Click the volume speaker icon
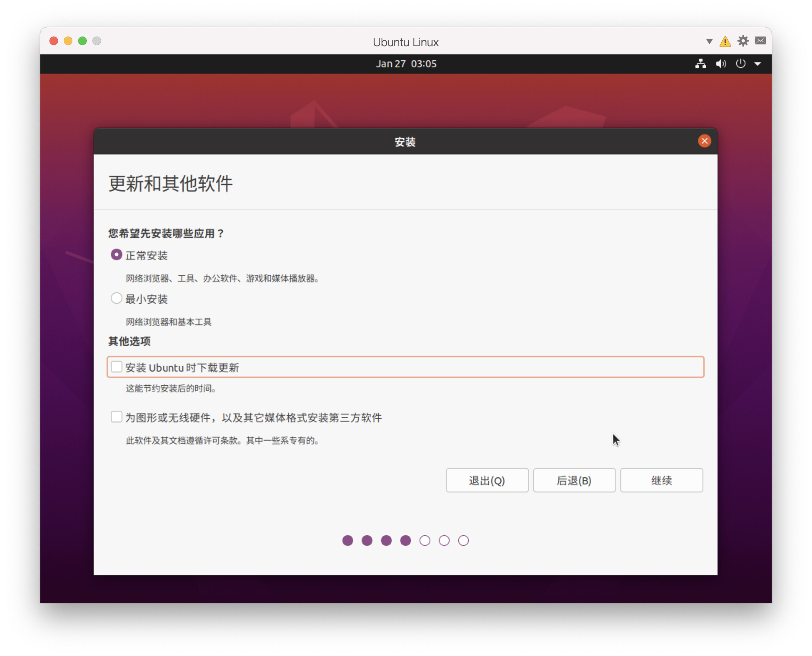This screenshot has width=812, height=656. (x=721, y=63)
